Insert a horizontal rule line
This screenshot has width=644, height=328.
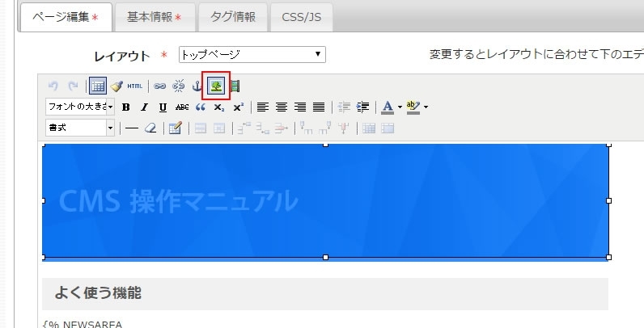(131, 128)
